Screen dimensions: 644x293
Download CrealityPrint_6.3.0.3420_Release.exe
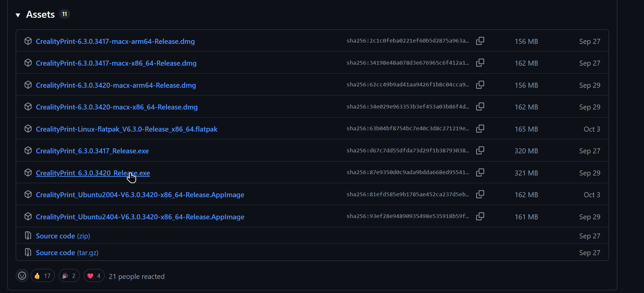[93, 173]
